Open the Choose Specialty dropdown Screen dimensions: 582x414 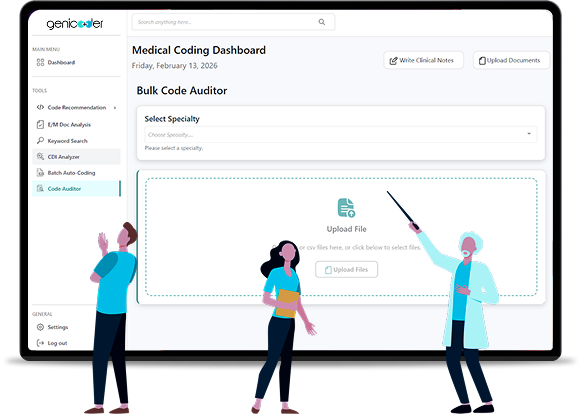340,134
